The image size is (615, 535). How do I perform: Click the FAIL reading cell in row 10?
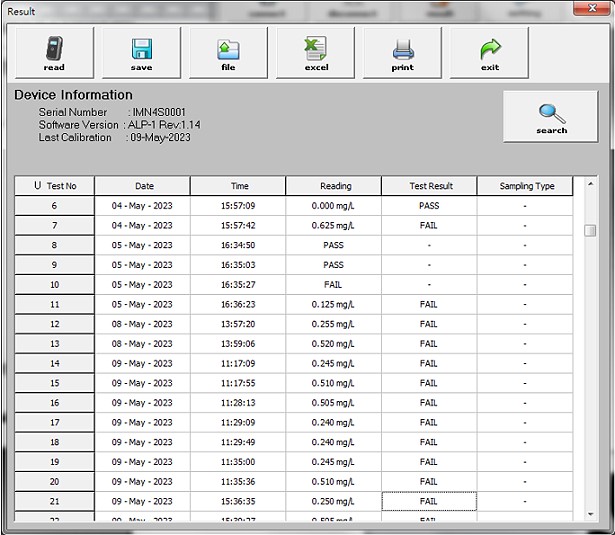coord(334,284)
